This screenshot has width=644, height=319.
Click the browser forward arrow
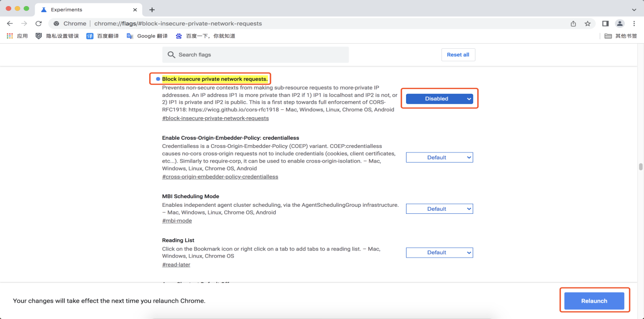coord(24,23)
